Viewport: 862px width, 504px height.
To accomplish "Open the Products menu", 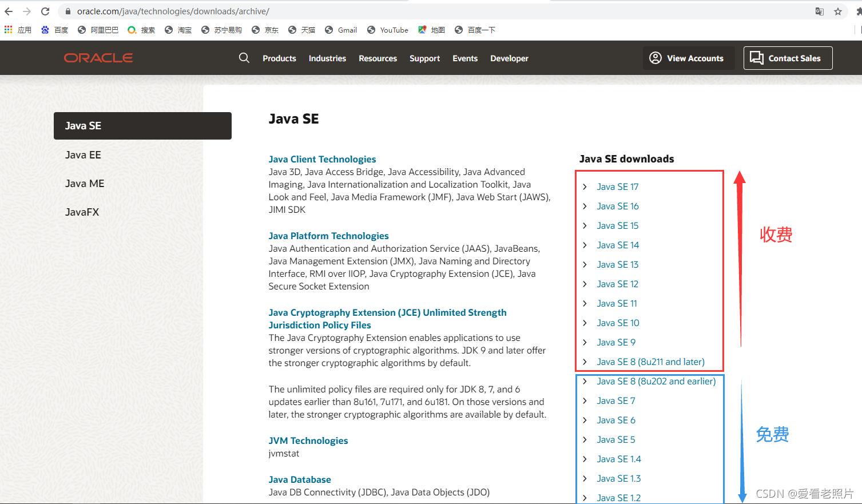I will (279, 58).
